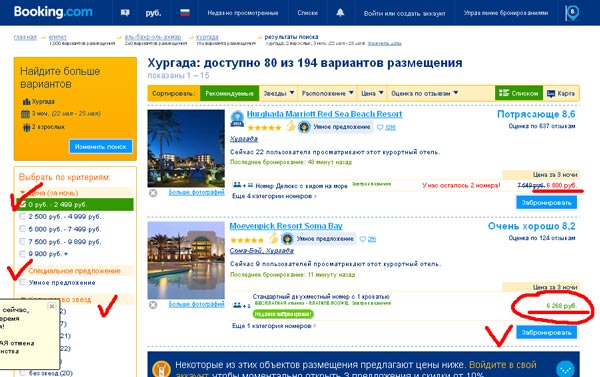Click the Moevenpick thumbs-up icon

click(273, 238)
